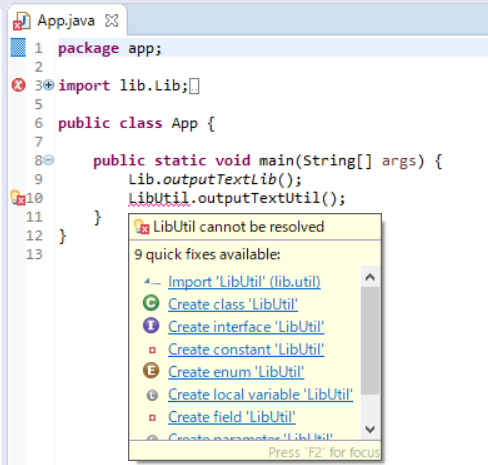This screenshot has width=488, height=465.
Task: Click line number 13 in the gutter
Action: point(34,255)
